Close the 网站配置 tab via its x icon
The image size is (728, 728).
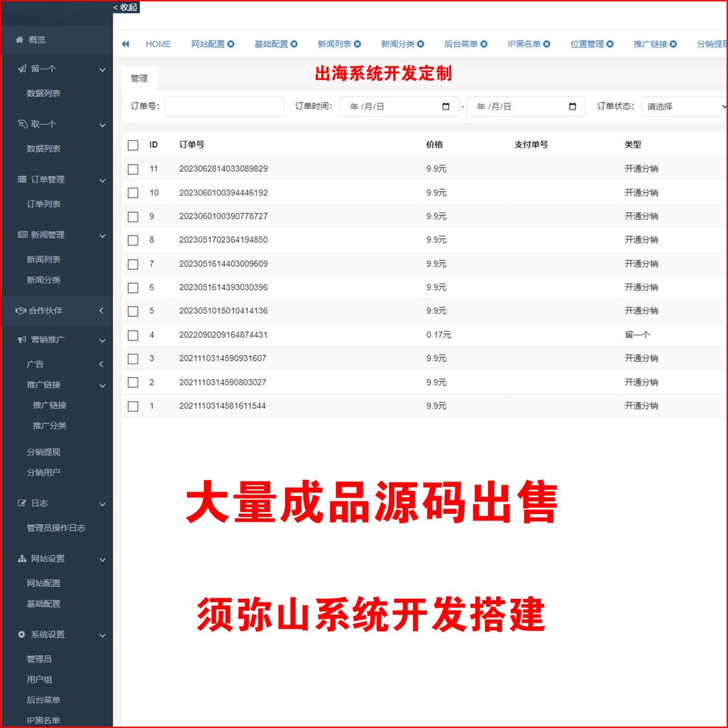point(231,44)
